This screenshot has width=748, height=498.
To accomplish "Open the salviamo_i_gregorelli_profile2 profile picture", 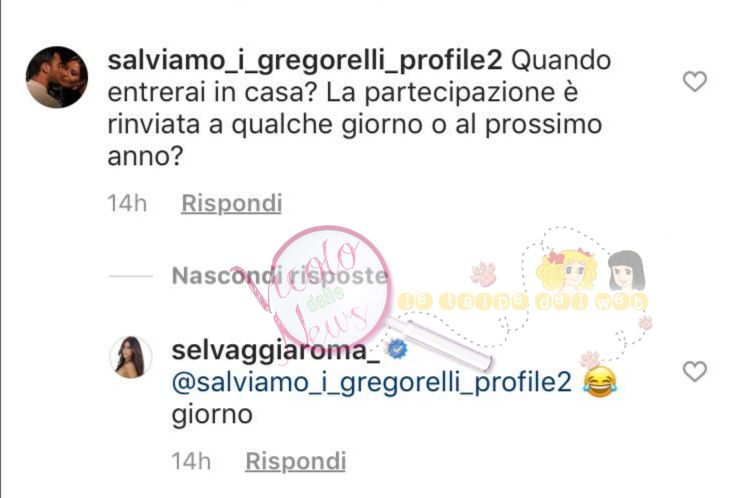I will click(x=57, y=77).
